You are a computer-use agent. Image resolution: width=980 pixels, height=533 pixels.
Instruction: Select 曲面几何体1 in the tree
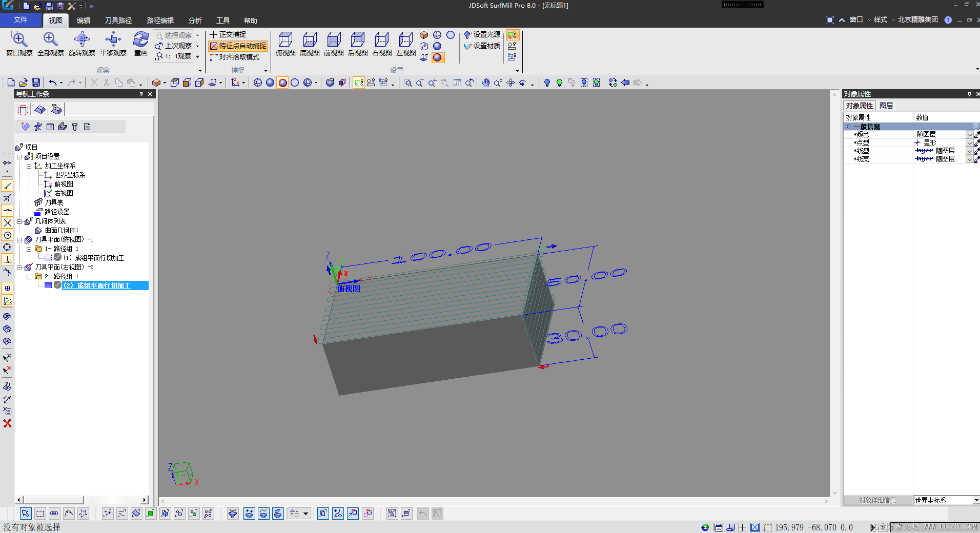[x=62, y=230]
